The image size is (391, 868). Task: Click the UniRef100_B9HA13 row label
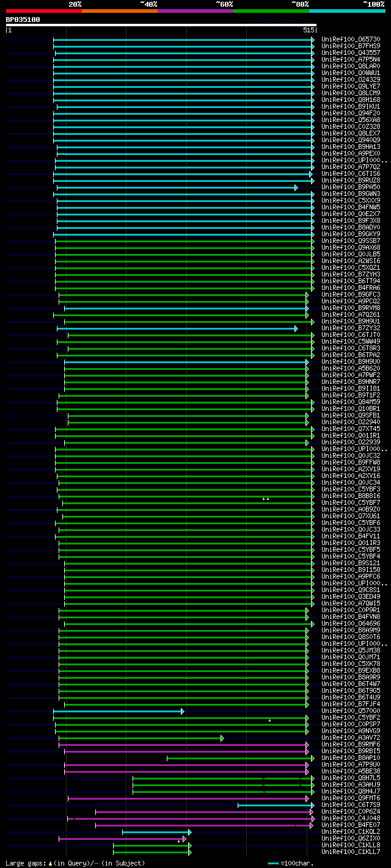[x=351, y=147]
